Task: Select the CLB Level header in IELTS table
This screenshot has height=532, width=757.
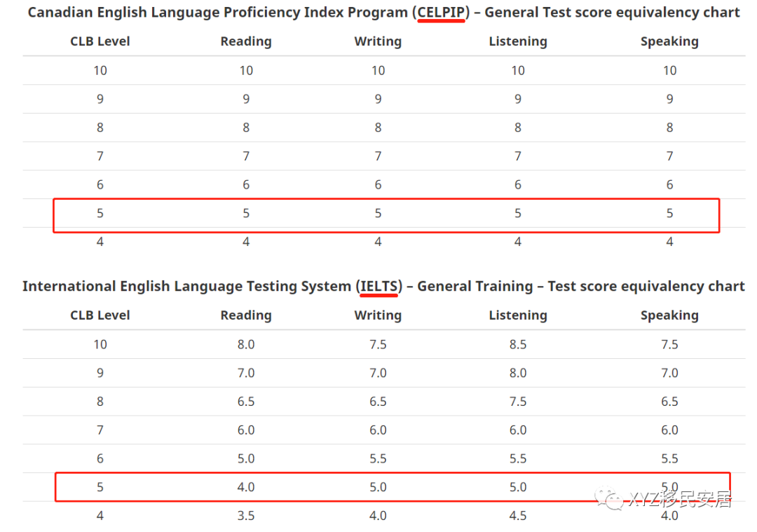Action: click(x=100, y=315)
